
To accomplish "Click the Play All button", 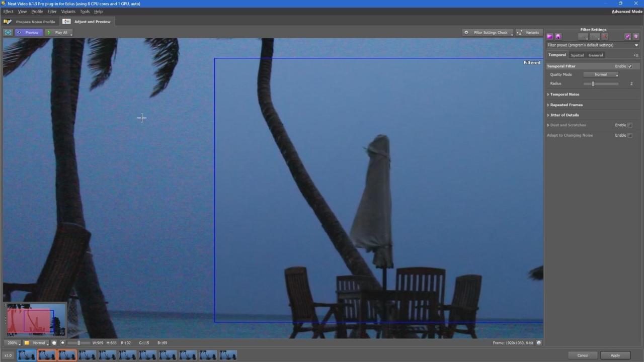I will (x=59, y=33).
